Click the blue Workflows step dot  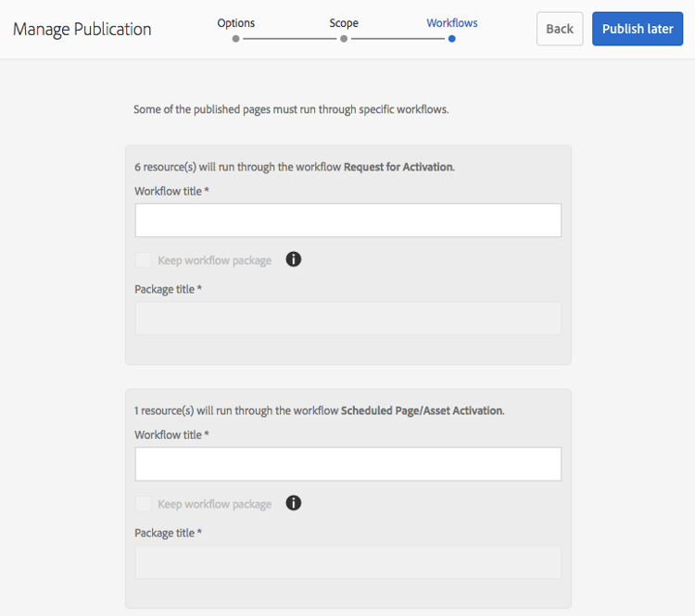tap(451, 39)
